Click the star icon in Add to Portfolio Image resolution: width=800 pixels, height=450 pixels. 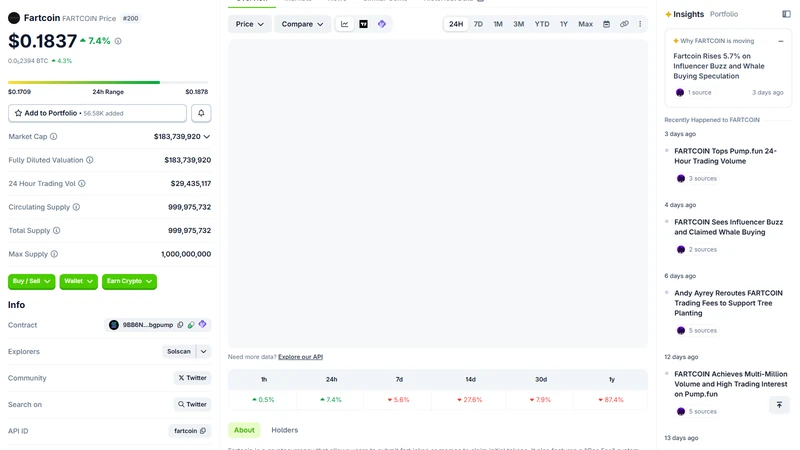pos(18,113)
